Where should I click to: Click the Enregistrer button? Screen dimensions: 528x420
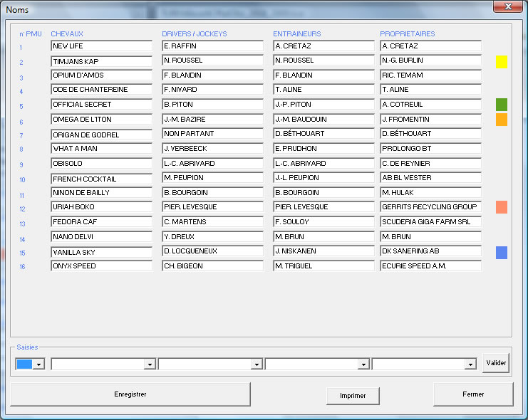[130, 394]
